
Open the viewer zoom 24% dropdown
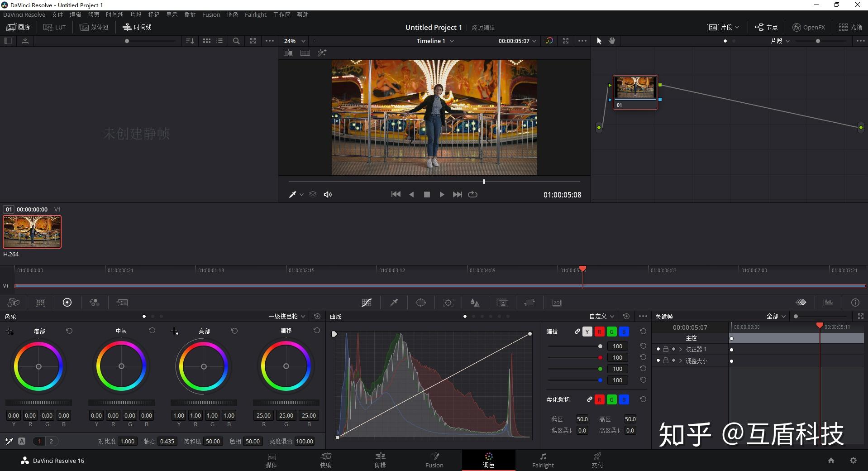[295, 41]
